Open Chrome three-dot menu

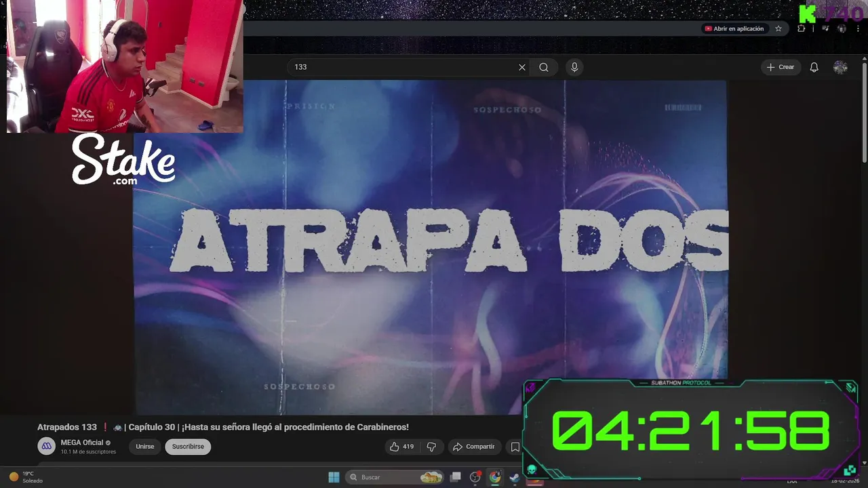click(x=858, y=28)
